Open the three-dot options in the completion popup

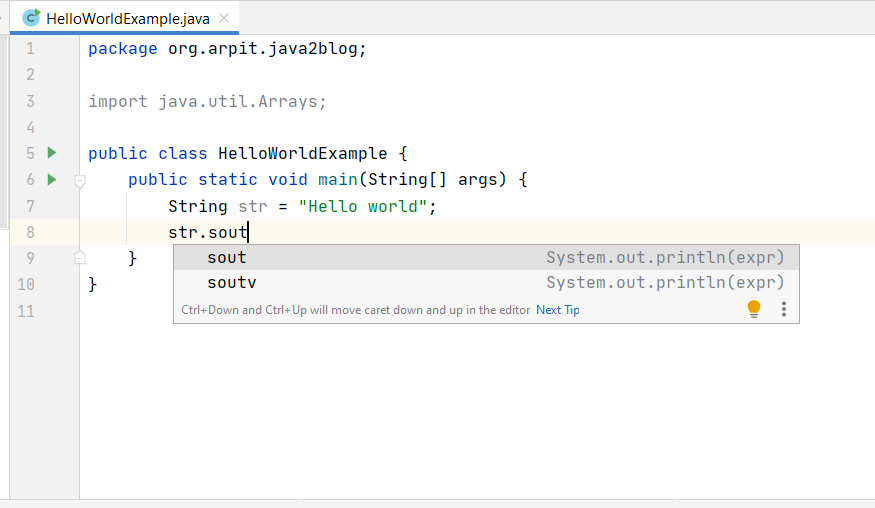click(784, 310)
